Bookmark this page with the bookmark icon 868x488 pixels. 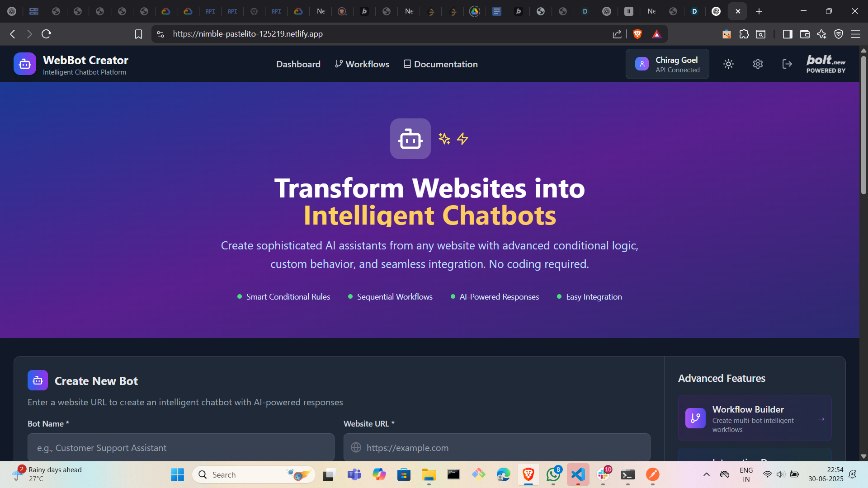click(x=138, y=34)
